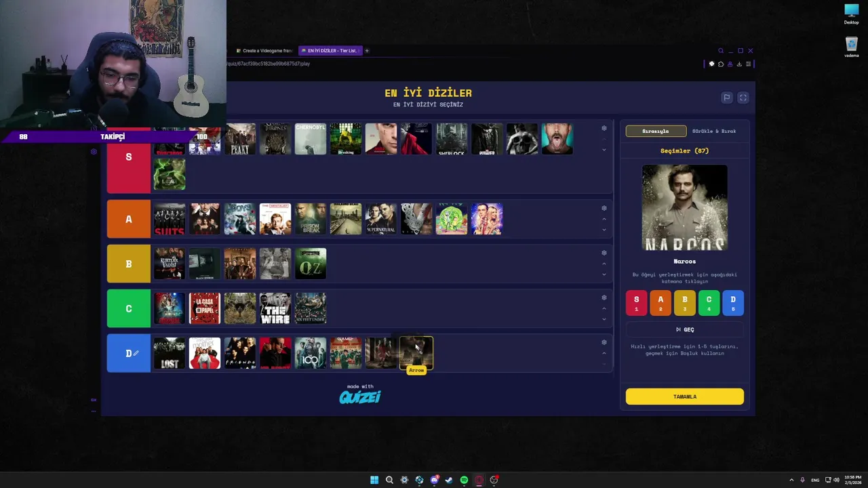Open settings gear for the S tier row
Screen dimensions: 868x488
click(x=604, y=128)
